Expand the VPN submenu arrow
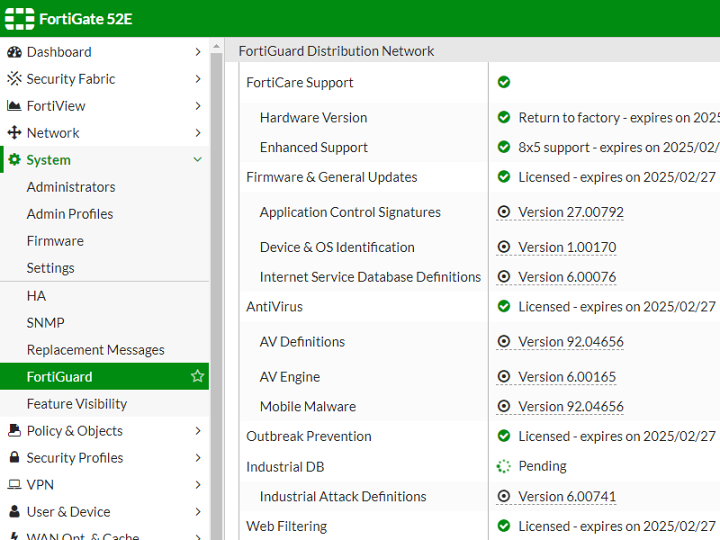The width and height of the screenshot is (720, 540). (197, 485)
